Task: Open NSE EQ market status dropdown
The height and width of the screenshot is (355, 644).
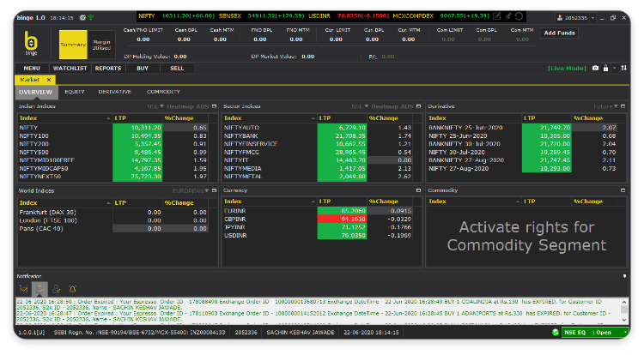Action: point(625,333)
